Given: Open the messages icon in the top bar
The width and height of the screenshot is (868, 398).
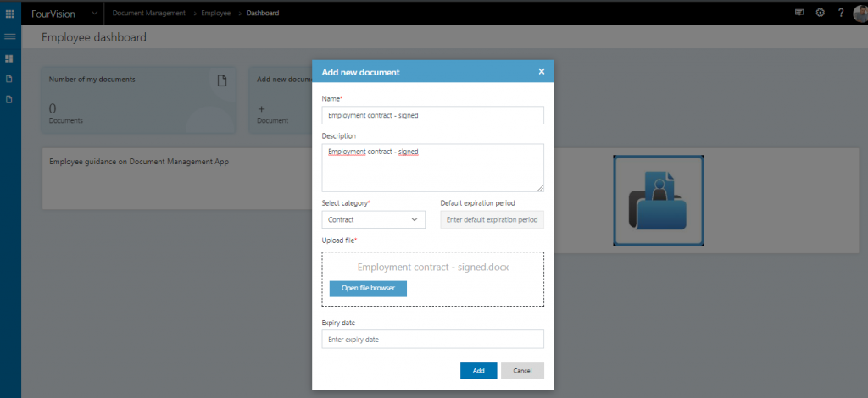Looking at the screenshot, I should 799,13.
